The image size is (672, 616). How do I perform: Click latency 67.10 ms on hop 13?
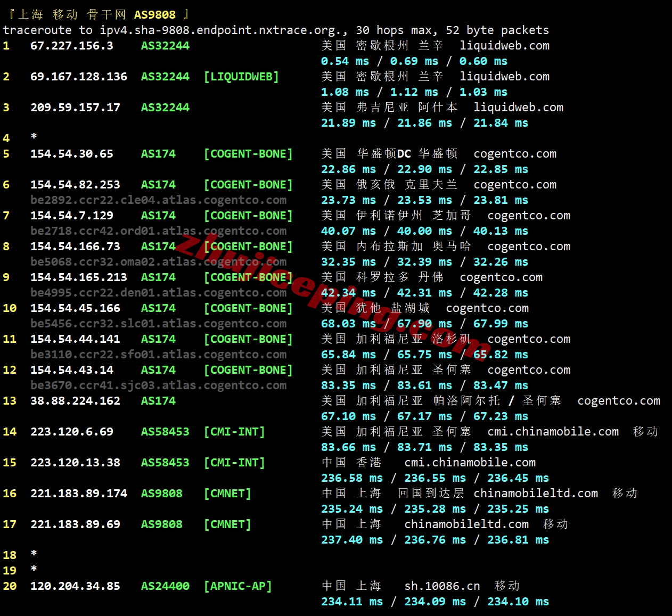click(348, 416)
